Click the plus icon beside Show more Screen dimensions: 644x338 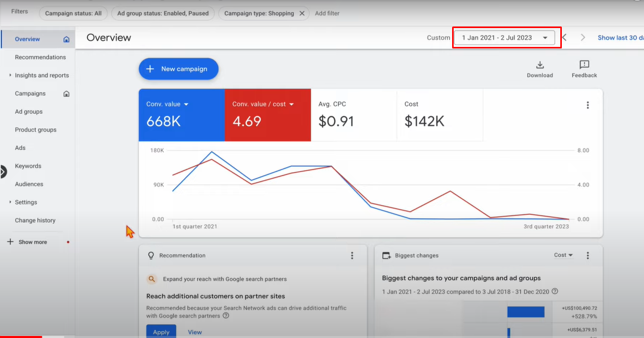tap(10, 242)
